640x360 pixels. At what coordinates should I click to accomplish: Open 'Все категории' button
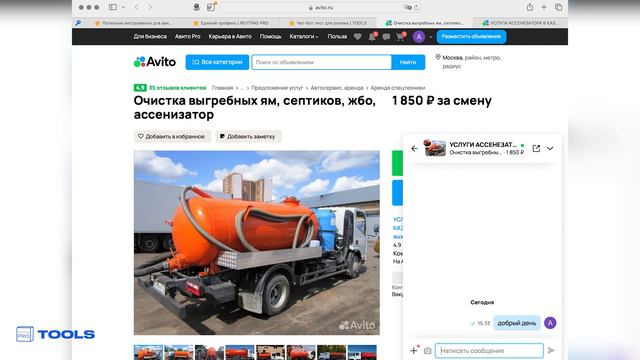pos(217,62)
